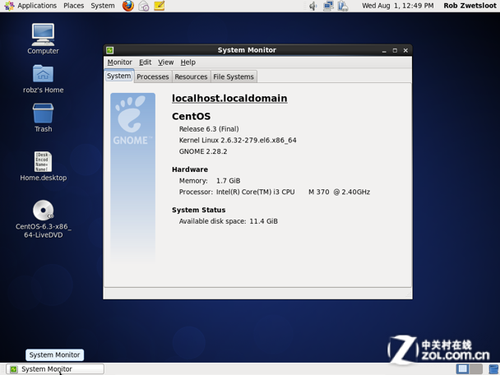Click the volume speaker icon

(x=313, y=6)
